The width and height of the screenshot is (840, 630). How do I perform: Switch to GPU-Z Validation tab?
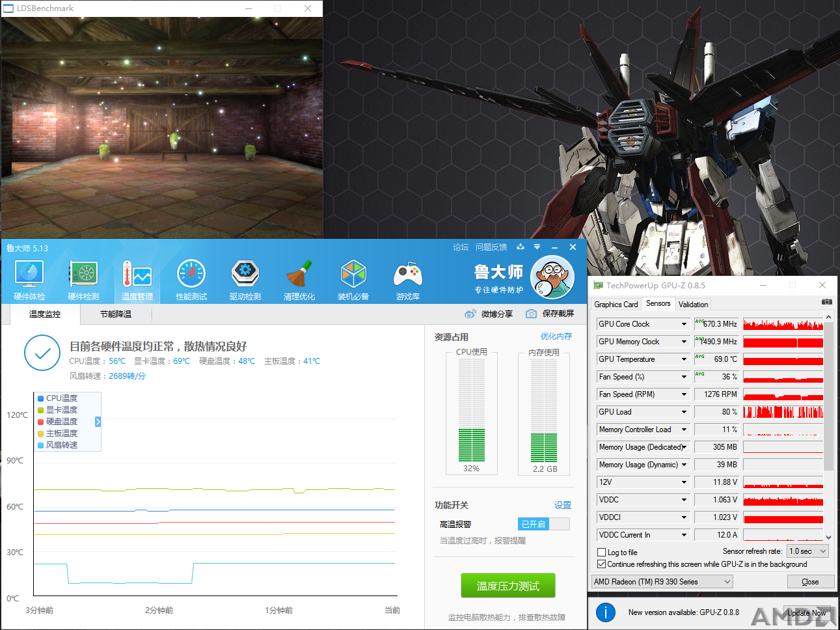(x=694, y=305)
